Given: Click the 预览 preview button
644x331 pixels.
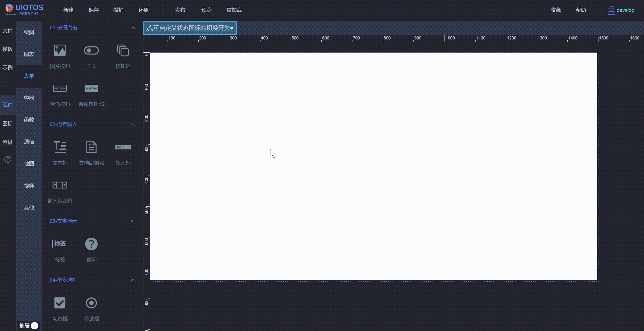Looking at the screenshot, I should (206, 10).
